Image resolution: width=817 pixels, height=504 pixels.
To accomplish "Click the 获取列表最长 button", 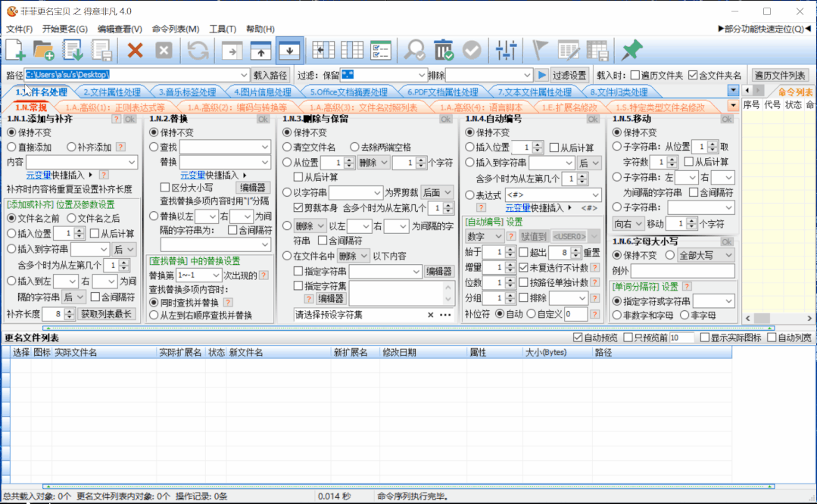I will (107, 314).
